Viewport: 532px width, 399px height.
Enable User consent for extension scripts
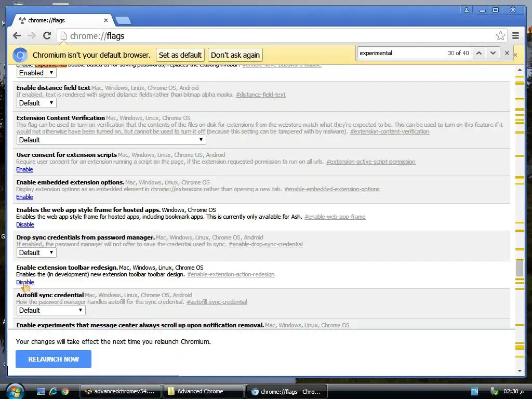24,169
